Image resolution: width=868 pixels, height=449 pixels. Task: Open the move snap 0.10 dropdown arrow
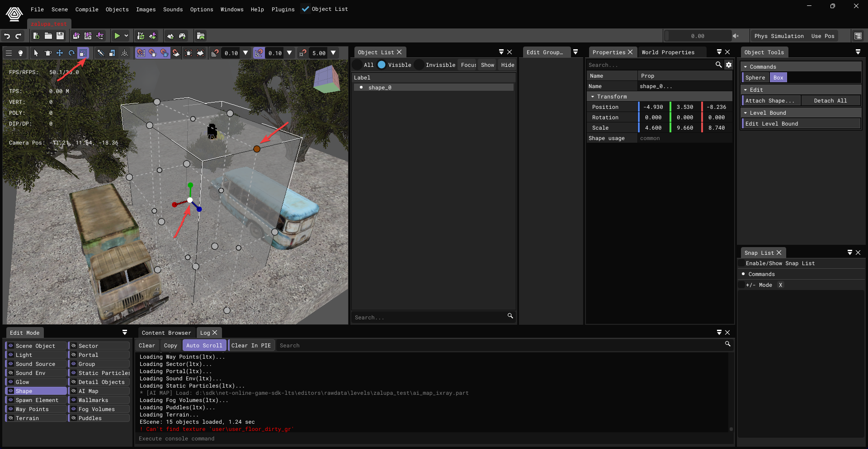[x=245, y=53]
